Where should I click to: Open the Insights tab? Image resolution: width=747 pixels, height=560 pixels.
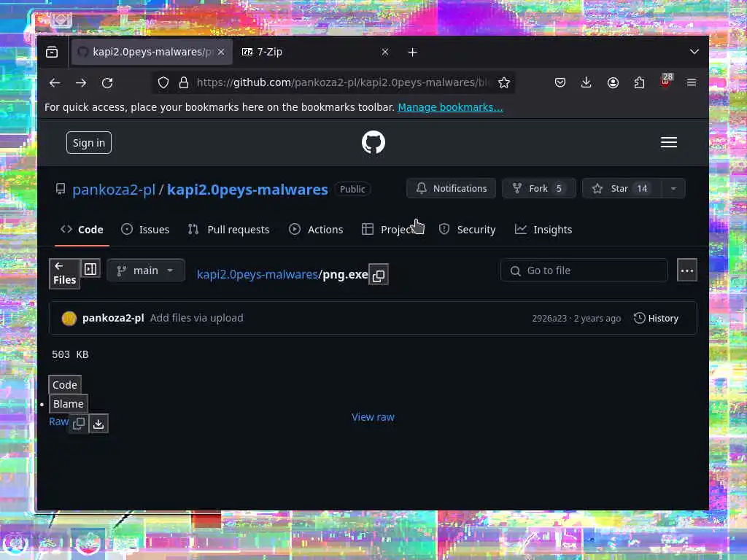(x=543, y=230)
